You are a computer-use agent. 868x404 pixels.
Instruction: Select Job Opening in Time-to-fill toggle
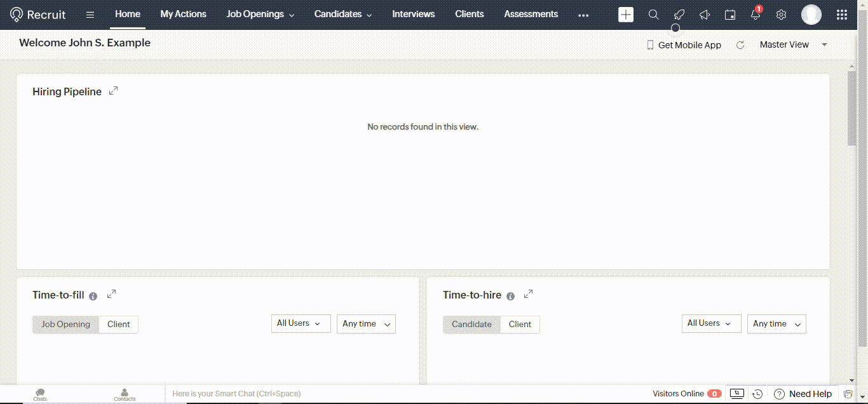pyautogui.click(x=66, y=324)
